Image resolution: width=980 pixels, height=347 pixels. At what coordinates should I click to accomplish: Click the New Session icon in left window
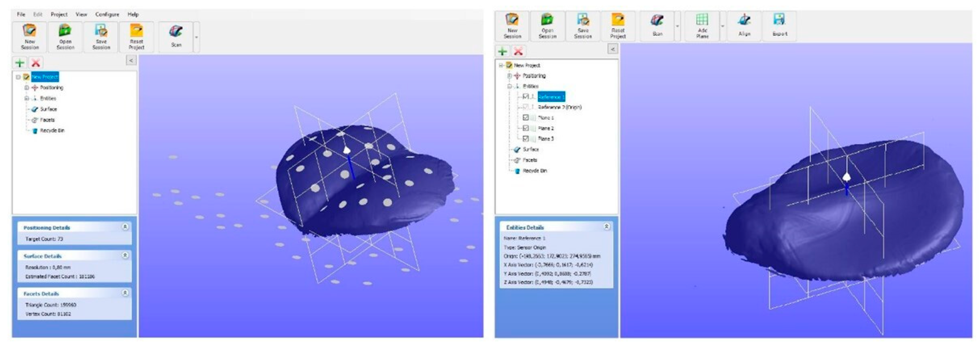[x=30, y=36]
